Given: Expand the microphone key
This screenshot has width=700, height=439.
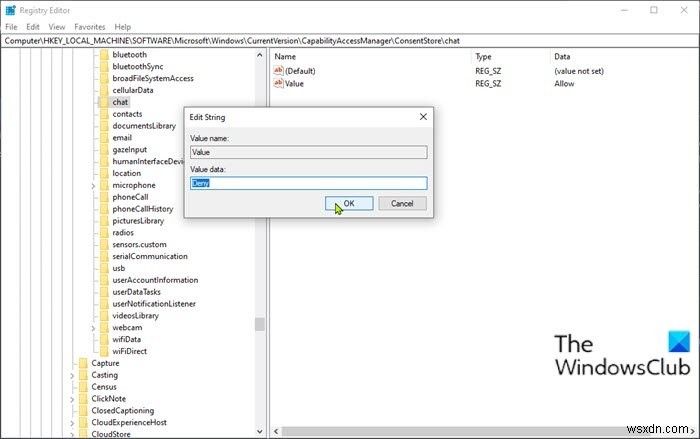Looking at the screenshot, I should tap(93, 185).
